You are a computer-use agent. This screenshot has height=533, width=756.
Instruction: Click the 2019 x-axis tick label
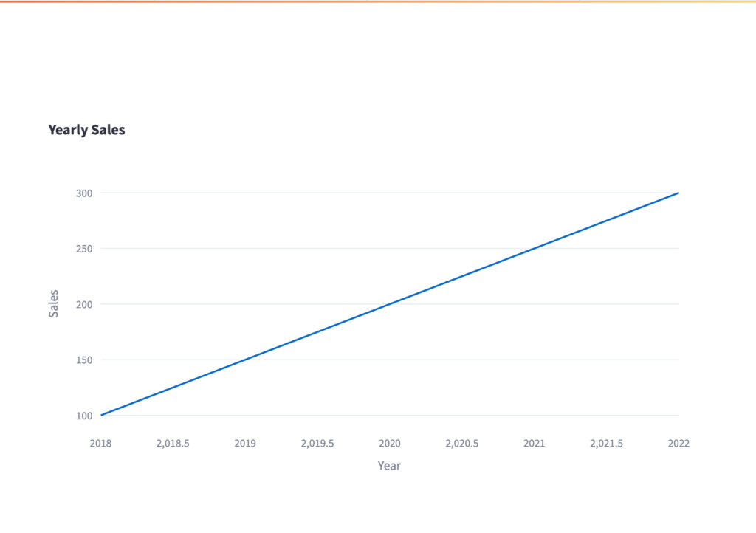(x=245, y=444)
